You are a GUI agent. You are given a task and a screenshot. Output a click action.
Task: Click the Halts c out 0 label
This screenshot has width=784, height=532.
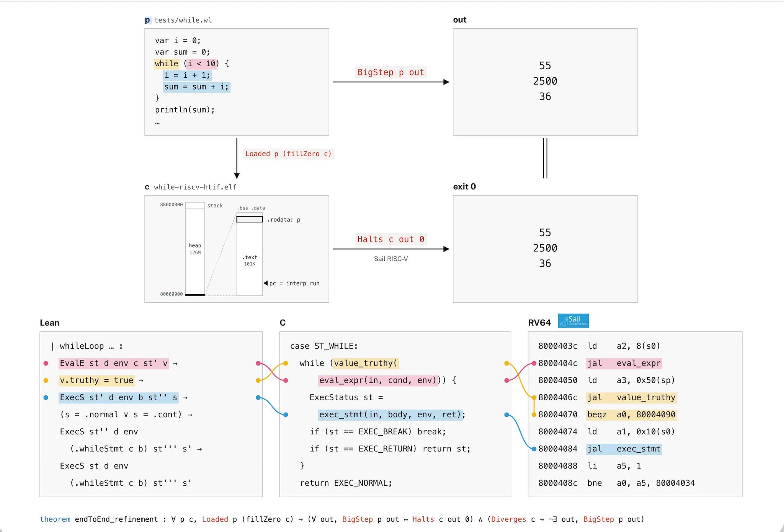pyautogui.click(x=390, y=239)
